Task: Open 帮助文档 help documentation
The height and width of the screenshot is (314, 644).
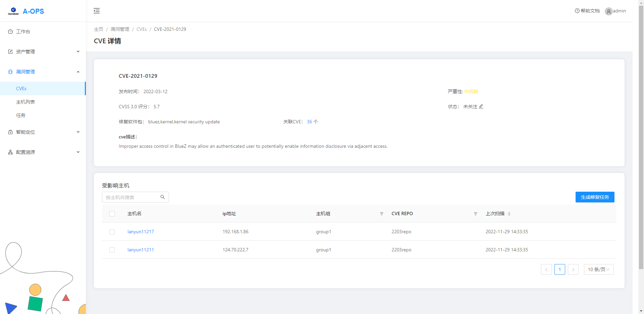Action: 587,11
